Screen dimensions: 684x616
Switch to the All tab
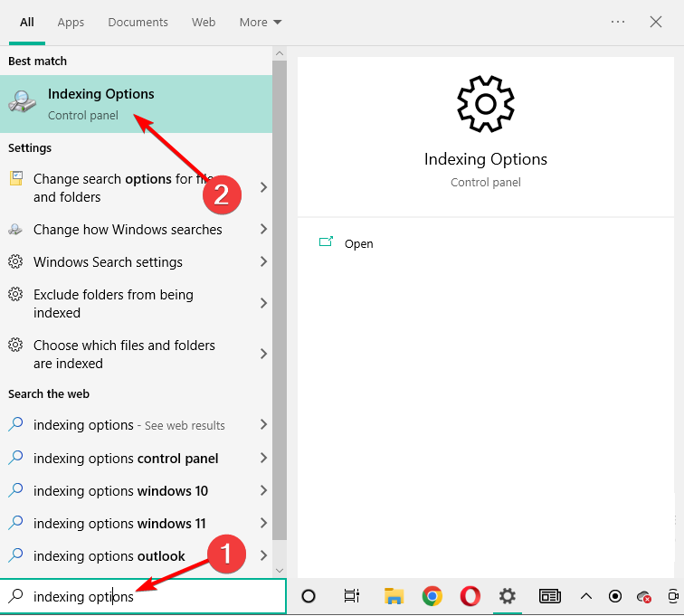tap(27, 23)
